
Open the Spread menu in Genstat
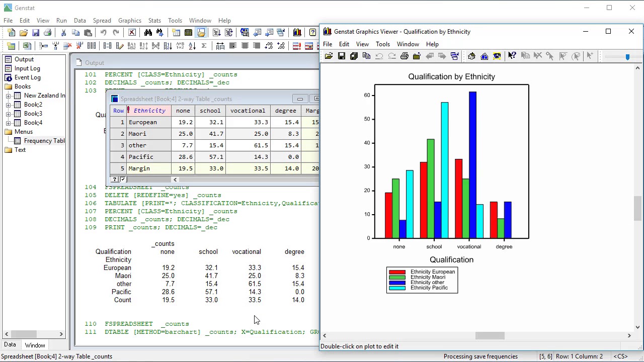pos(102,21)
